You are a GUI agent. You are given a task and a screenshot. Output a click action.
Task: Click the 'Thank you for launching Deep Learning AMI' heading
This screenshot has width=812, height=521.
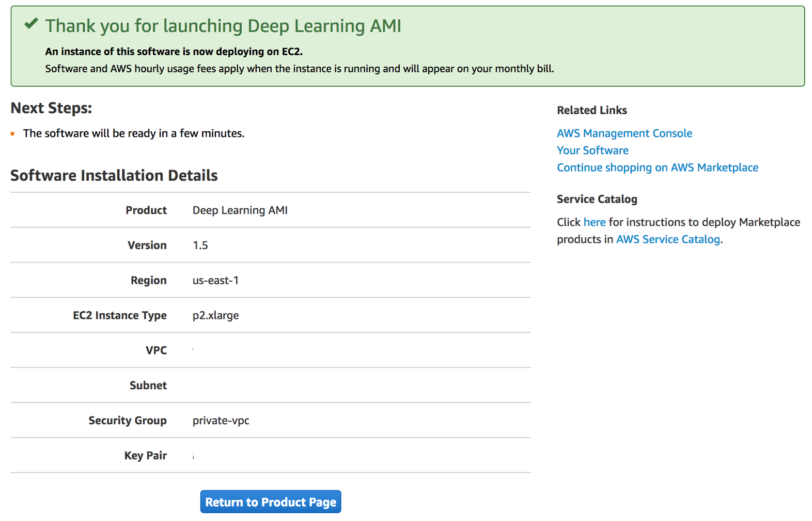(223, 25)
